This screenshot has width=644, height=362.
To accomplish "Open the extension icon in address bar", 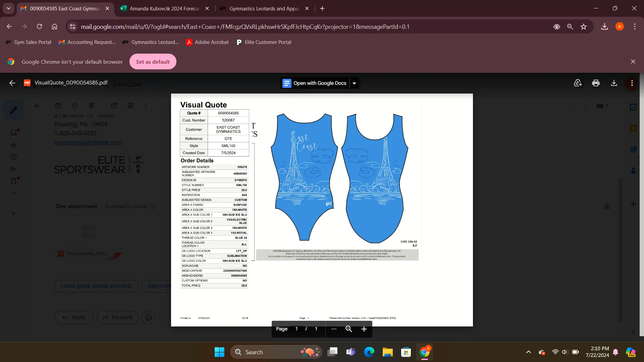I will tap(557, 26).
